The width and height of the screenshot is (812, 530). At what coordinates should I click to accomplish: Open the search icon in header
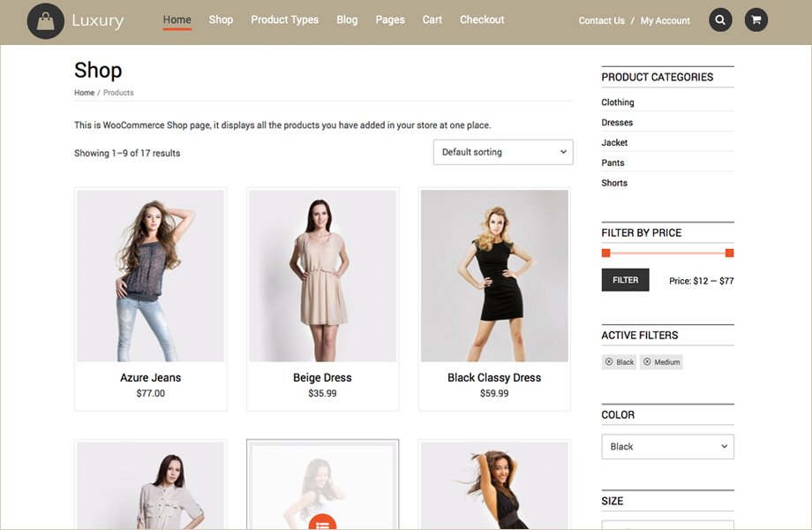coord(720,20)
